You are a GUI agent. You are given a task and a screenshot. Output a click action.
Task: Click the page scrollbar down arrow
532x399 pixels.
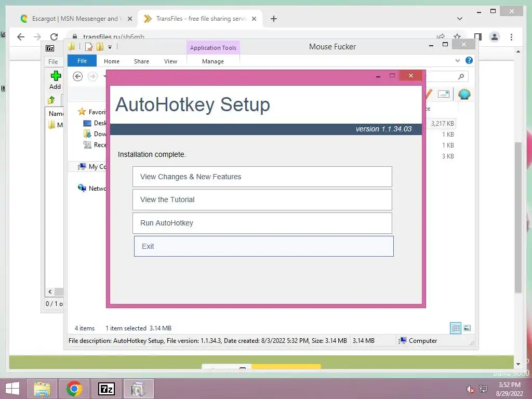(x=518, y=364)
